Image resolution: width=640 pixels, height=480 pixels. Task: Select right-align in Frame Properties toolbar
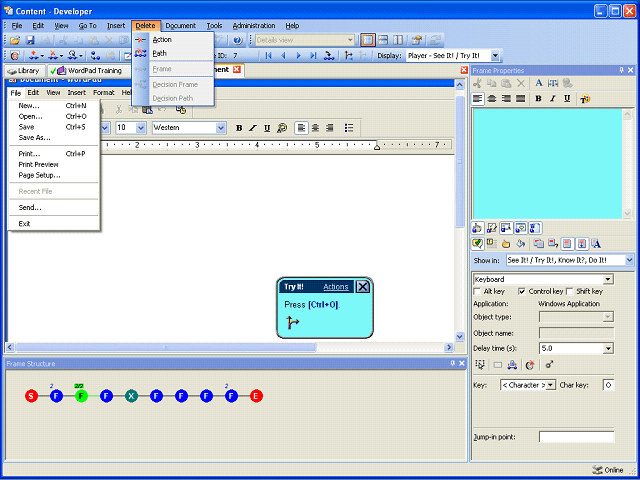pos(506,99)
